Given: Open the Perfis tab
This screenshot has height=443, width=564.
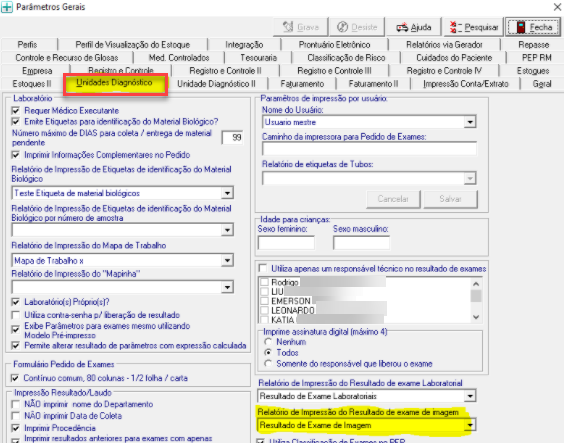Looking at the screenshot, I should (x=27, y=45).
